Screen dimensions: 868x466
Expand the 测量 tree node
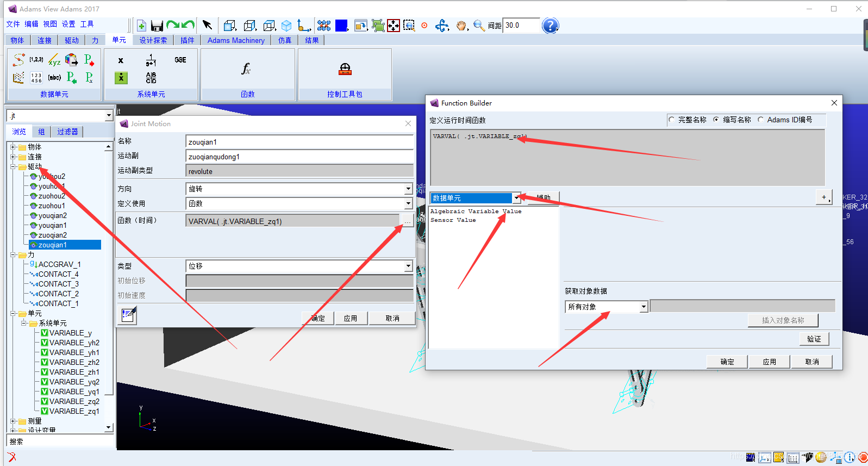[x=13, y=421]
